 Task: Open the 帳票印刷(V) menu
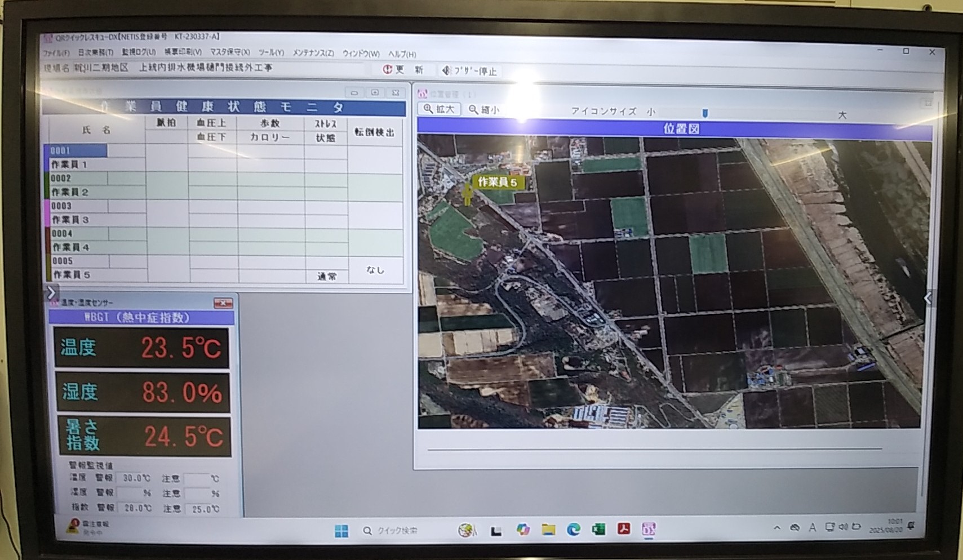[x=183, y=52]
